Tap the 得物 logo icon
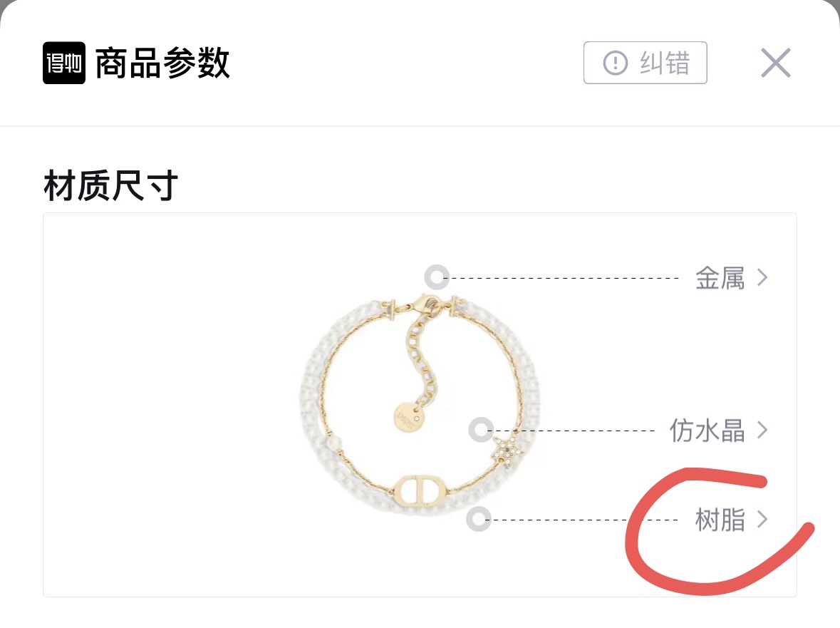The width and height of the screenshot is (840, 628). [x=63, y=63]
